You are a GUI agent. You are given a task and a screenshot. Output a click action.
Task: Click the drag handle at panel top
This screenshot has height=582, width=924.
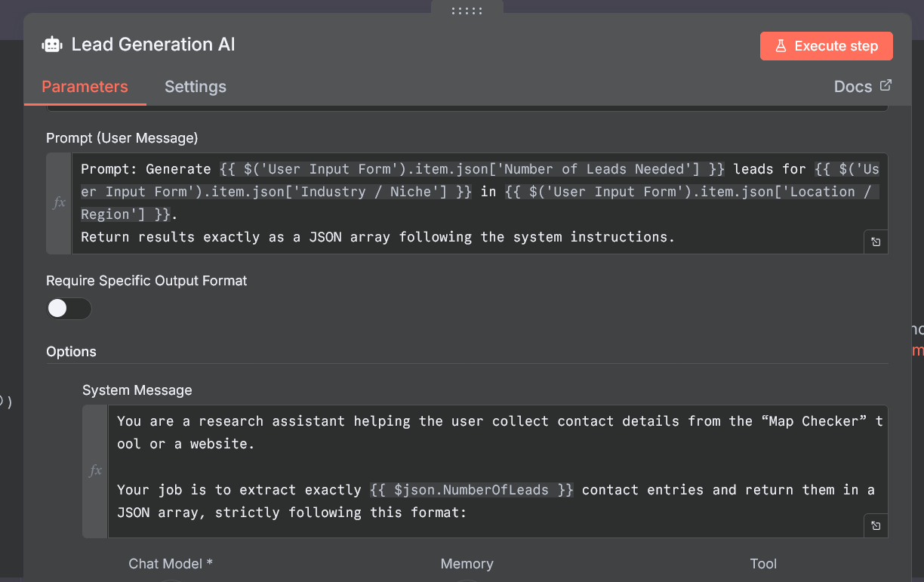pyautogui.click(x=467, y=10)
